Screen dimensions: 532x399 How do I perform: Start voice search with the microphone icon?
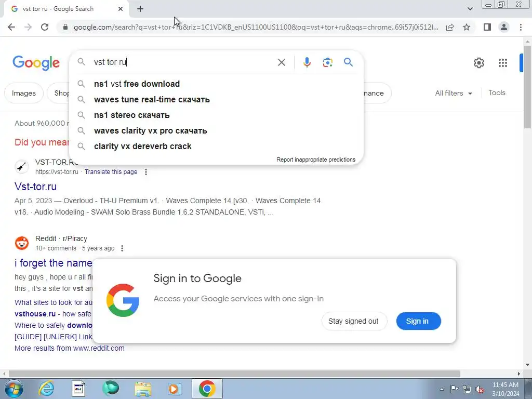tap(307, 62)
